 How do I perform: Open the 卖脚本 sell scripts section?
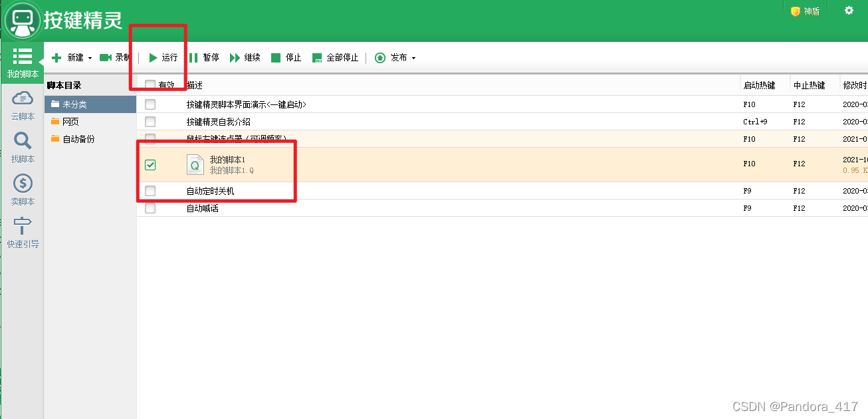point(23,190)
